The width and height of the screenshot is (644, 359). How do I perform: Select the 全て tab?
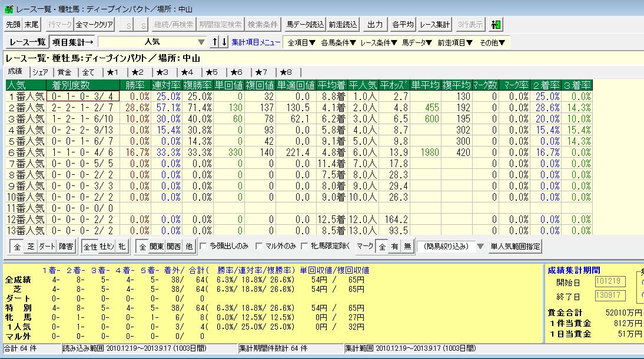click(89, 72)
